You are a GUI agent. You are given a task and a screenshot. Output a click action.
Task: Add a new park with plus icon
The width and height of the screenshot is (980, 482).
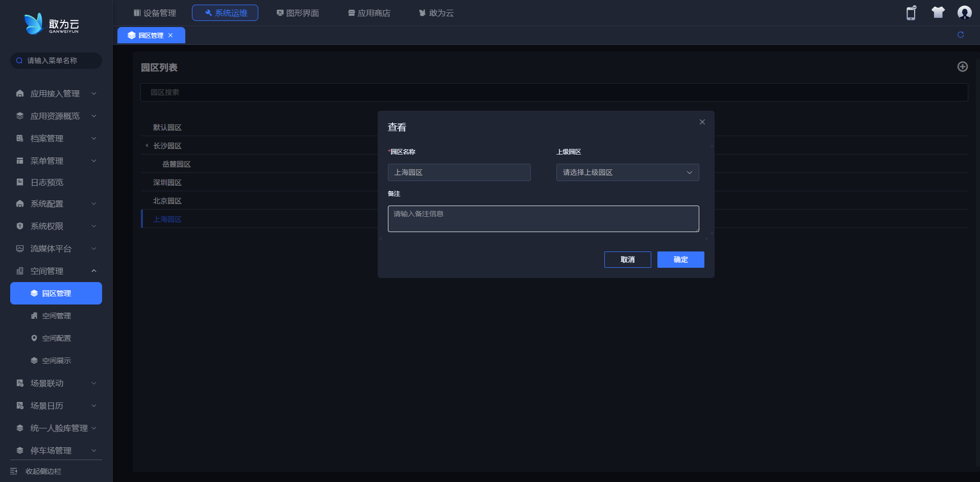(963, 67)
